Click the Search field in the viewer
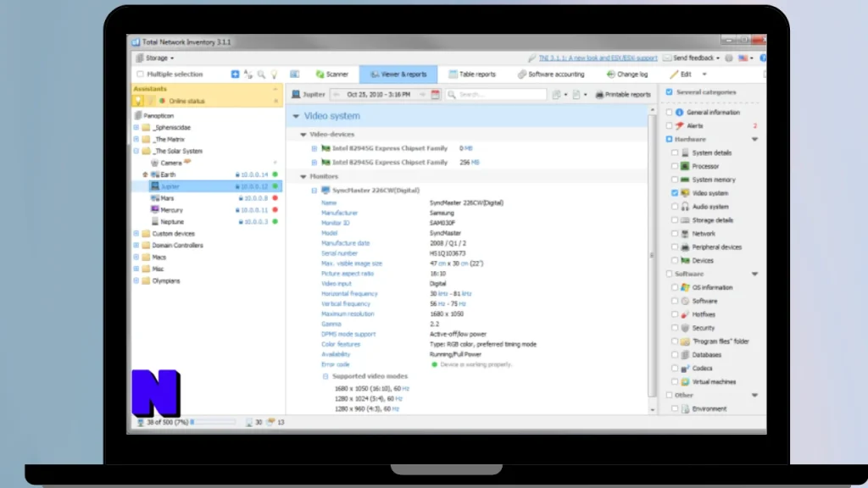Image resolution: width=868 pixels, height=488 pixels. pos(497,95)
